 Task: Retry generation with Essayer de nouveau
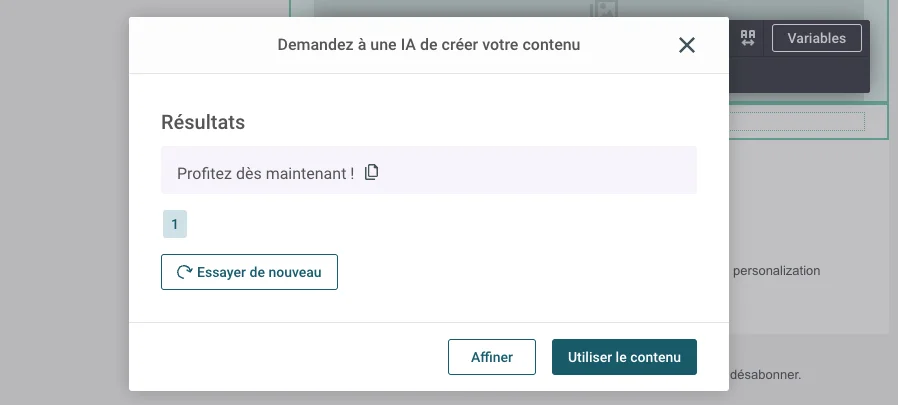pyautogui.click(x=249, y=272)
